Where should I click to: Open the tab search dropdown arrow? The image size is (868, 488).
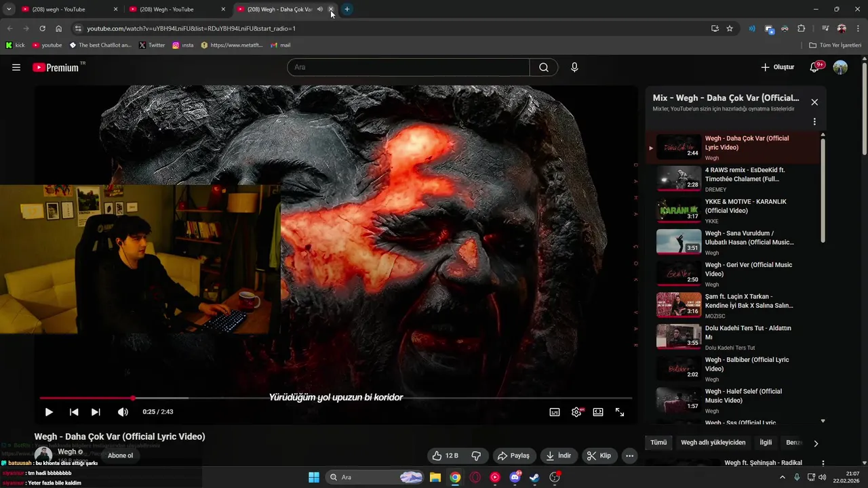[9, 9]
